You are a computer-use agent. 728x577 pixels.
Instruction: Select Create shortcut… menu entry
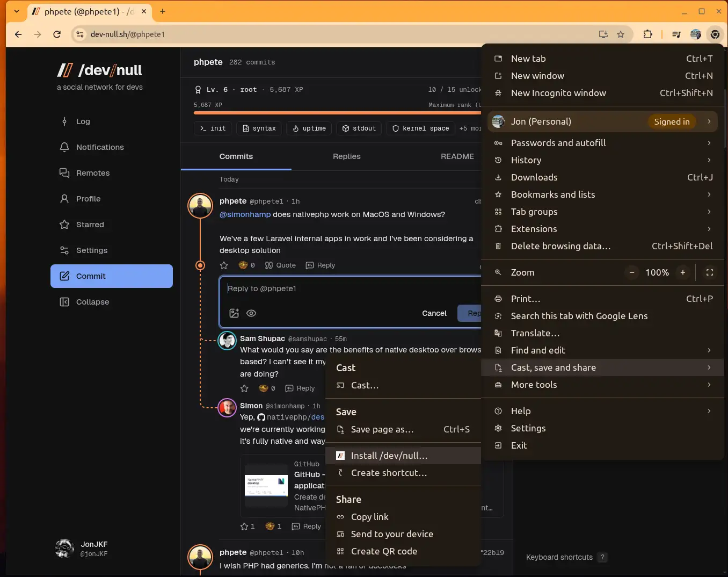click(403, 473)
